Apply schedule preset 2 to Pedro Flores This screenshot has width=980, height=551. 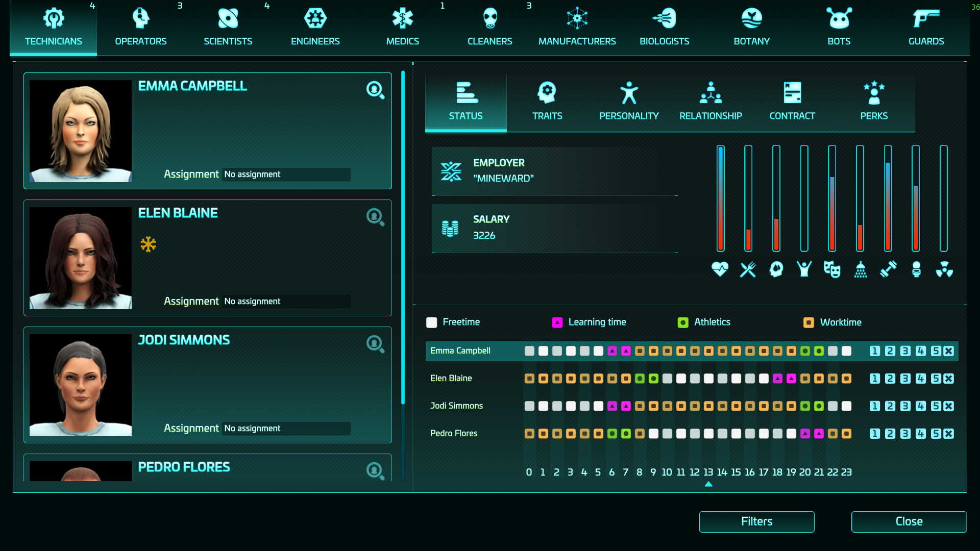(890, 434)
